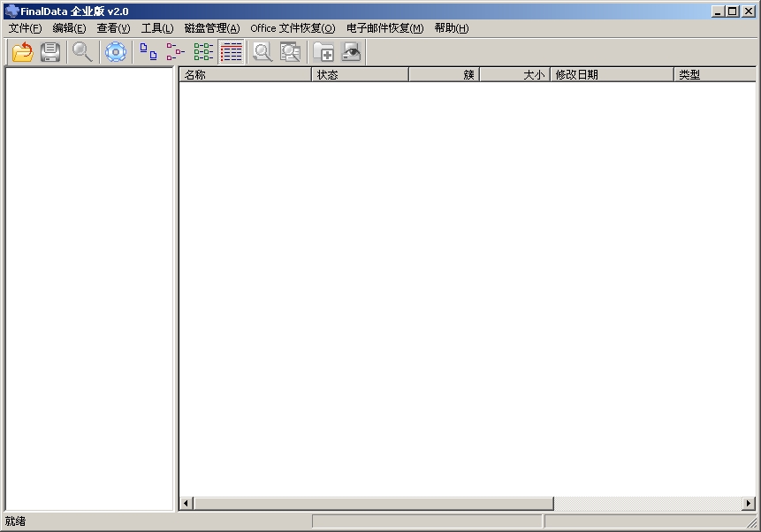
Task: Switch to large icons view
Action: pos(148,52)
